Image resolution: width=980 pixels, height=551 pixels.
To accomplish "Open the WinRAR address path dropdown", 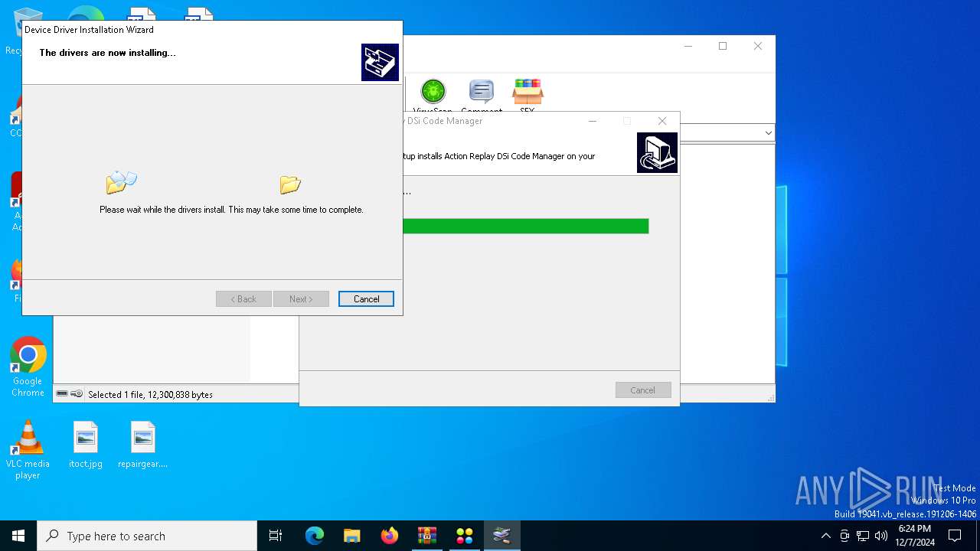I will 768,133.
